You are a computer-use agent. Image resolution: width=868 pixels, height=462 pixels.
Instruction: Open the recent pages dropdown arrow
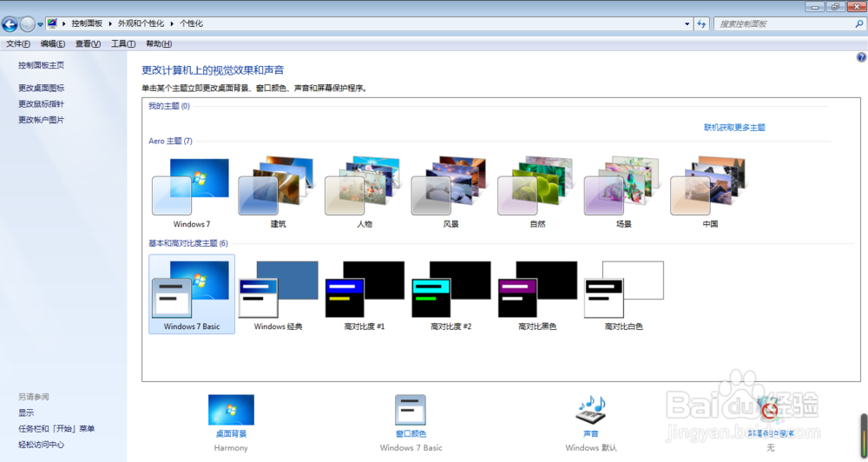tap(40, 24)
